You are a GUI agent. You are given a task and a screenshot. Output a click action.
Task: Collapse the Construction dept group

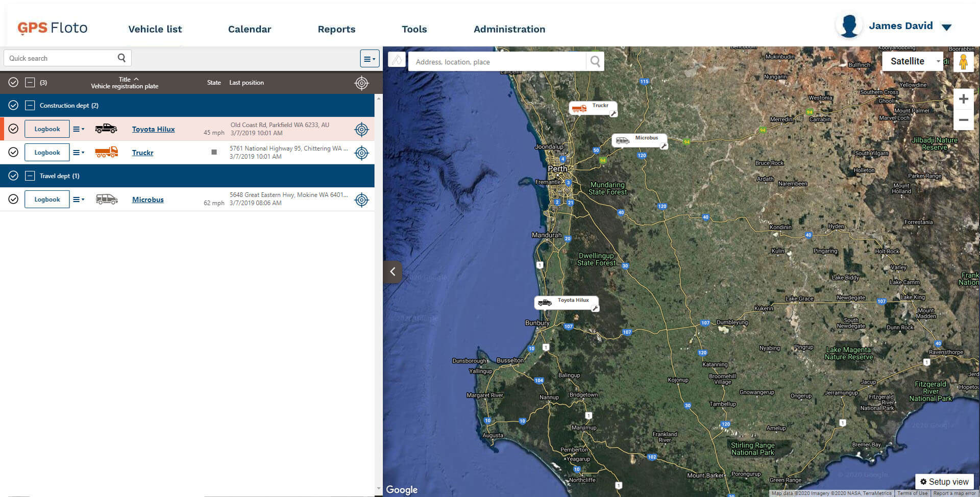pyautogui.click(x=30, y=106)
